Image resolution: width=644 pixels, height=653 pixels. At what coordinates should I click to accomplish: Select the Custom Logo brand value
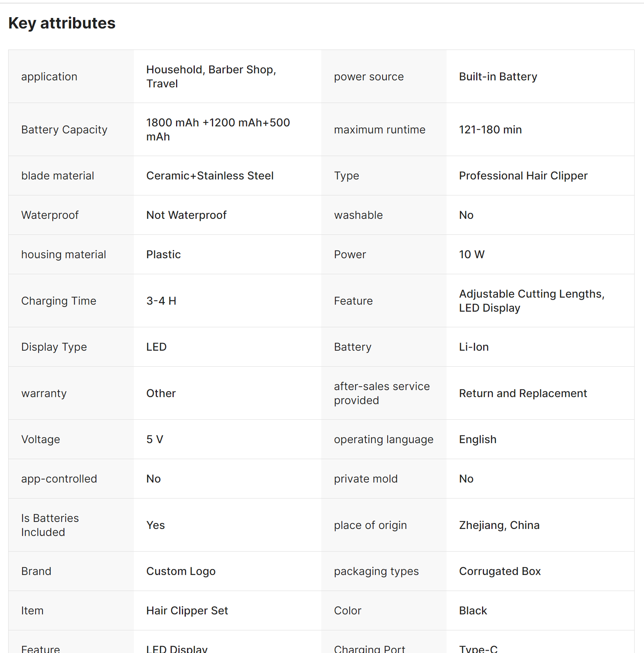pos(181,571)
